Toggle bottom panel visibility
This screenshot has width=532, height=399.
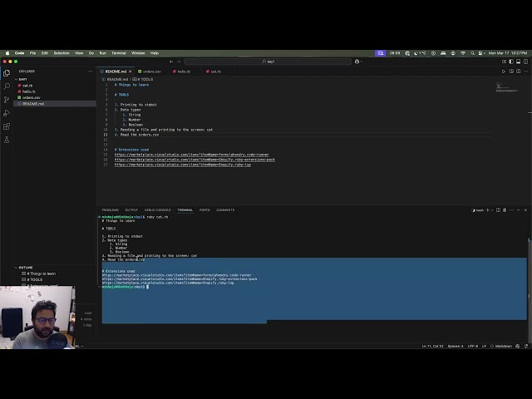[x=519, y=62]
